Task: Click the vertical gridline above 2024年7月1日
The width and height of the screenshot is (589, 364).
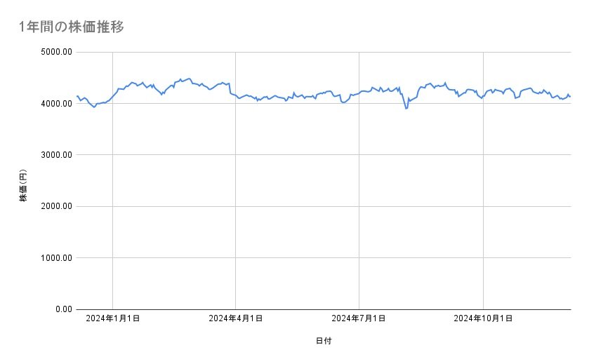Action: coord(359,210)
